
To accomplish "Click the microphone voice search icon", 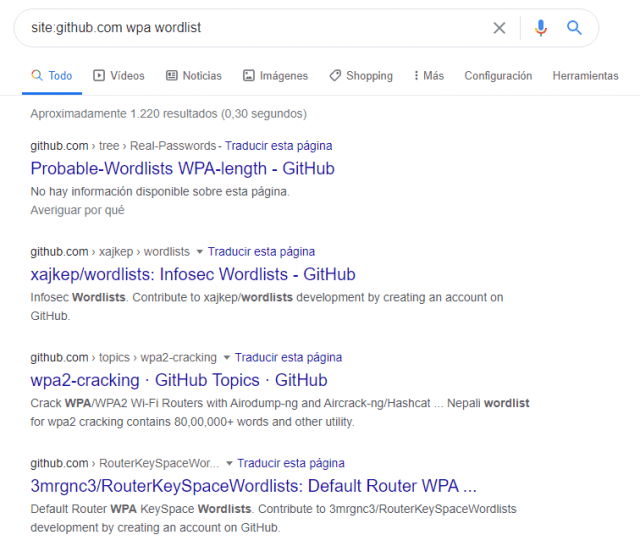I will coord(541,28).
